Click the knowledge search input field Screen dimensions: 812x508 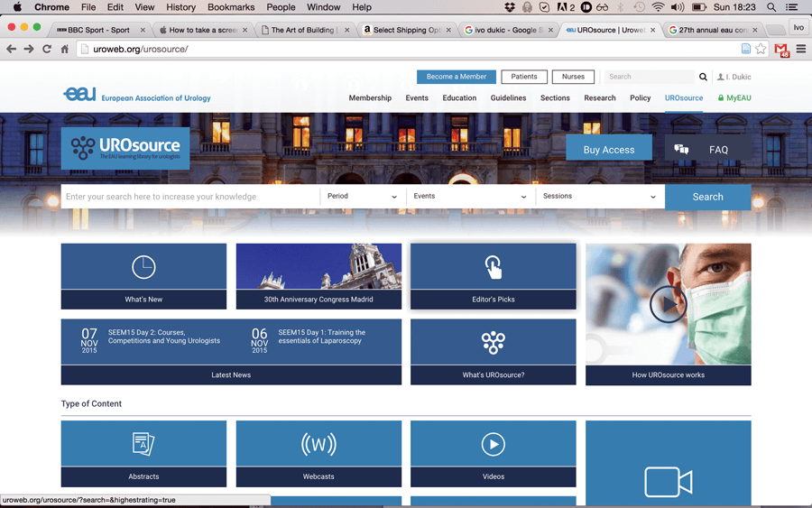[189, 197]
